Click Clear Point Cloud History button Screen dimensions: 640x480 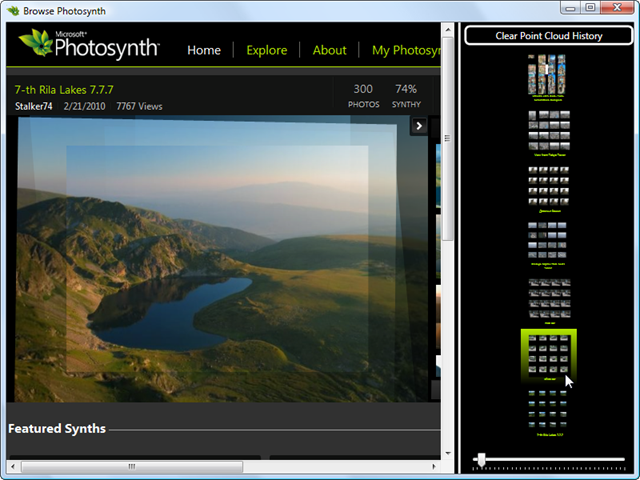pyautogui.click(x=548, y=36)
